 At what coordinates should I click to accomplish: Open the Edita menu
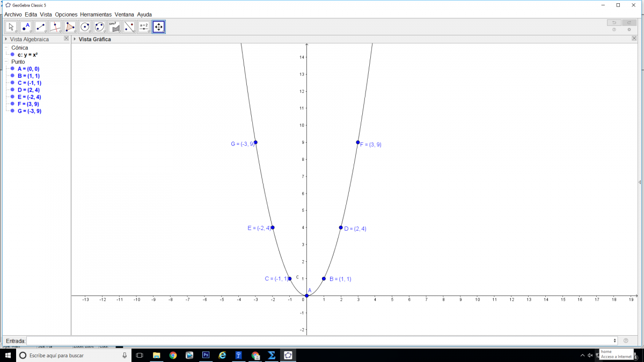click(31, 14)
